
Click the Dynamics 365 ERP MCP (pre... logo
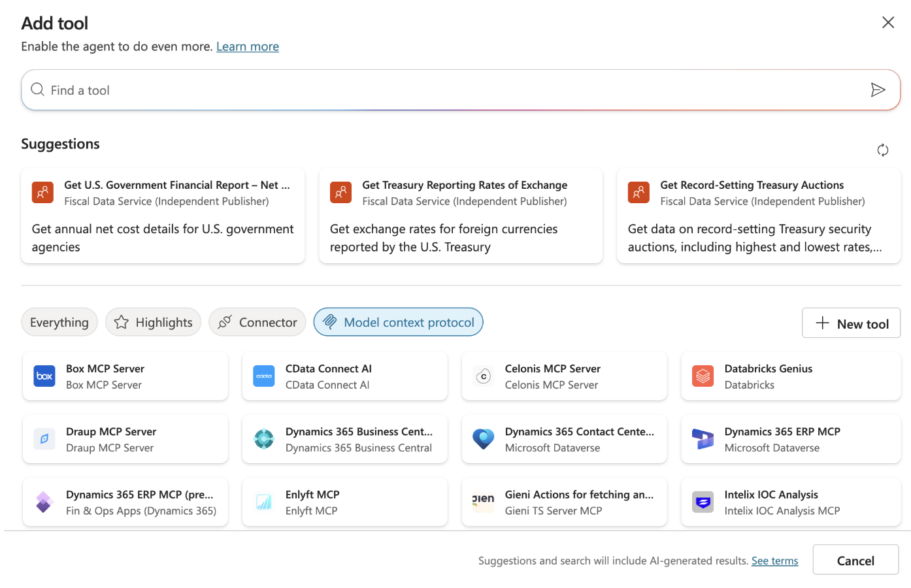pos(44,502)
